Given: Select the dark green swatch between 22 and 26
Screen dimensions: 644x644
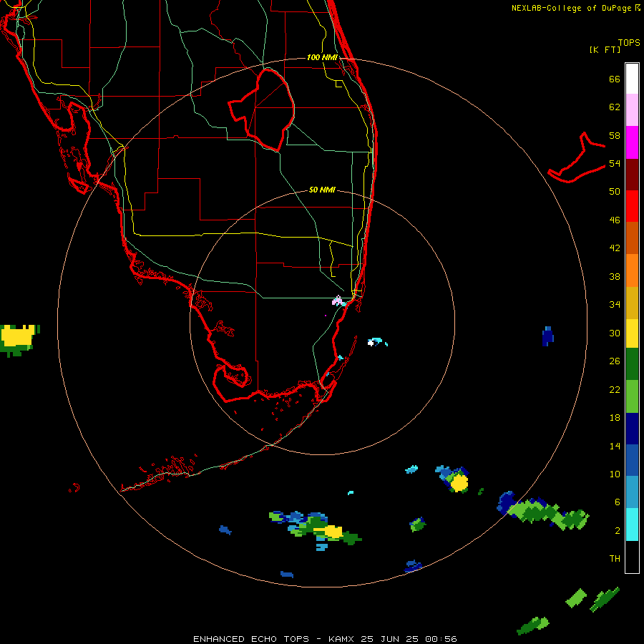Looking at the screenshot, I should [632, 364].
